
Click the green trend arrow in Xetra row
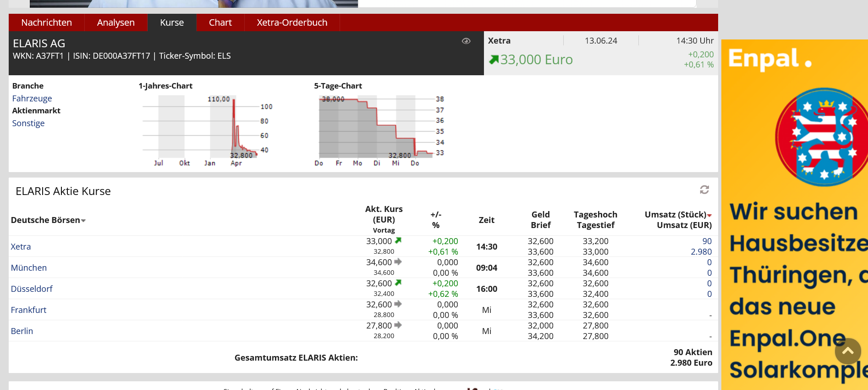398,240
